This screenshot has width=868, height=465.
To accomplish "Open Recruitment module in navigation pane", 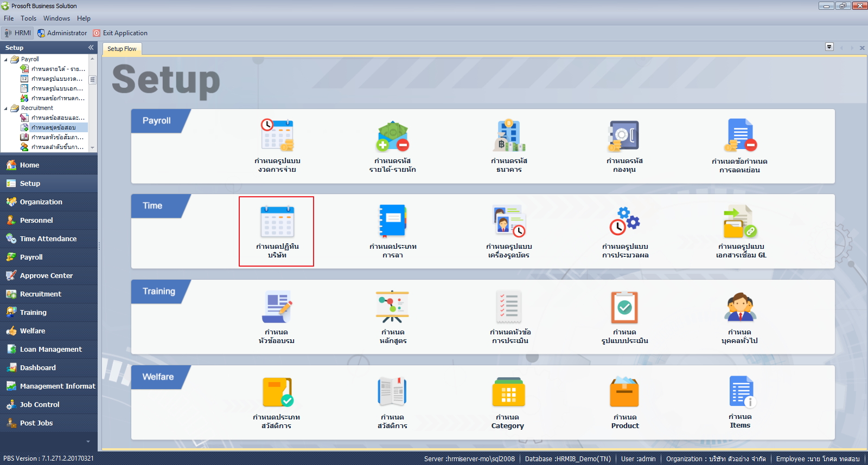I will click(49, 294).
